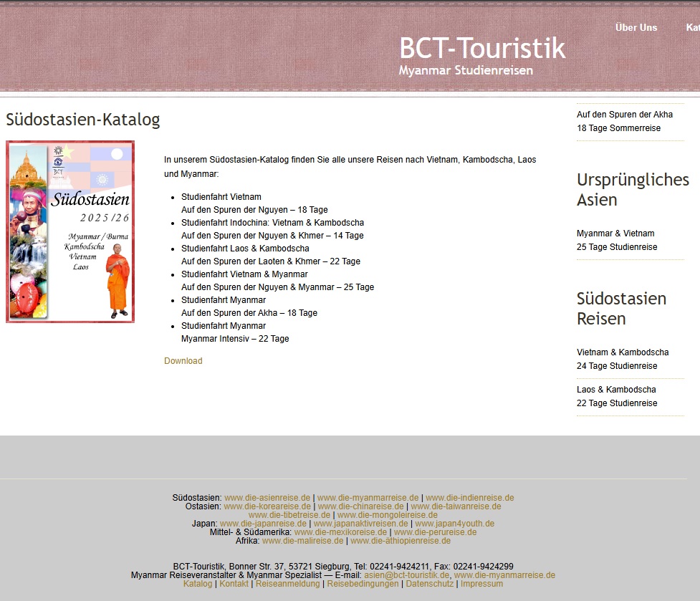This screenshot has width=700, height=601.
Task: Click the Südostasien Reisen sidebar heading
Action: [x=621, y=308]
